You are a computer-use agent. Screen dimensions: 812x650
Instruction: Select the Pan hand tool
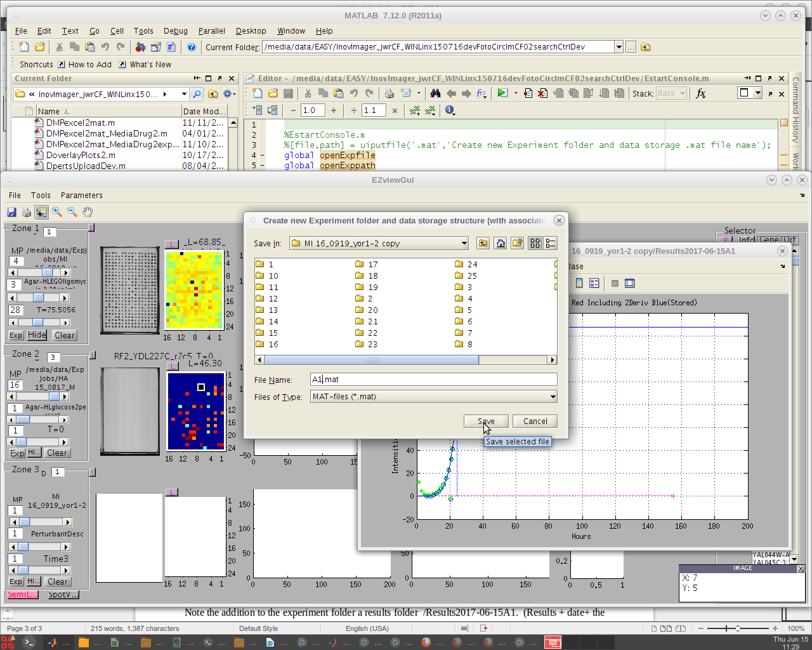(x=88, y=212)
